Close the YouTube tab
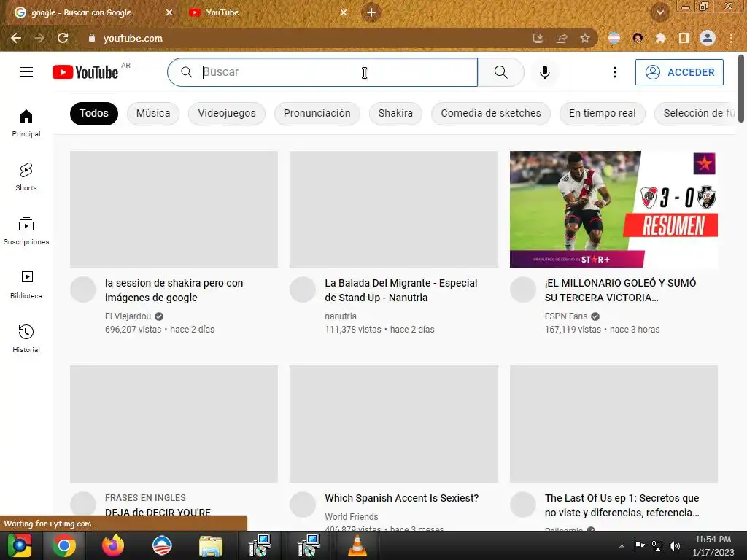 pos(344,12)
